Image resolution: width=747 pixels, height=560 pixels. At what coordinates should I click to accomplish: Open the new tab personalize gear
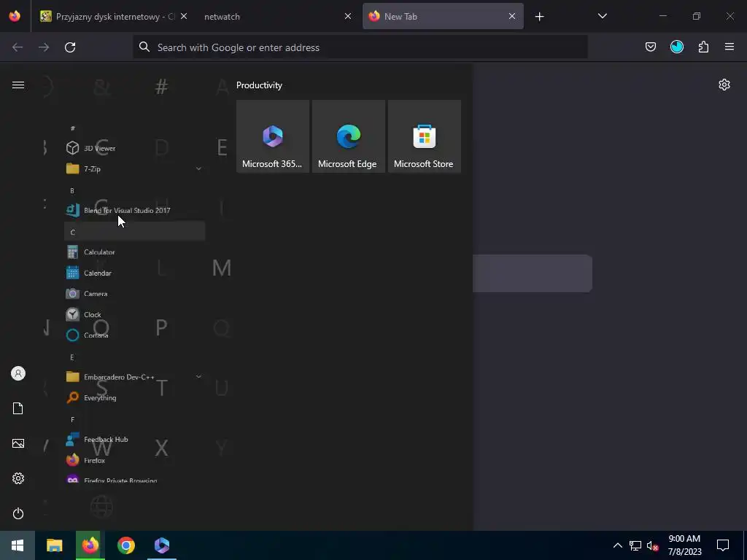724,85
